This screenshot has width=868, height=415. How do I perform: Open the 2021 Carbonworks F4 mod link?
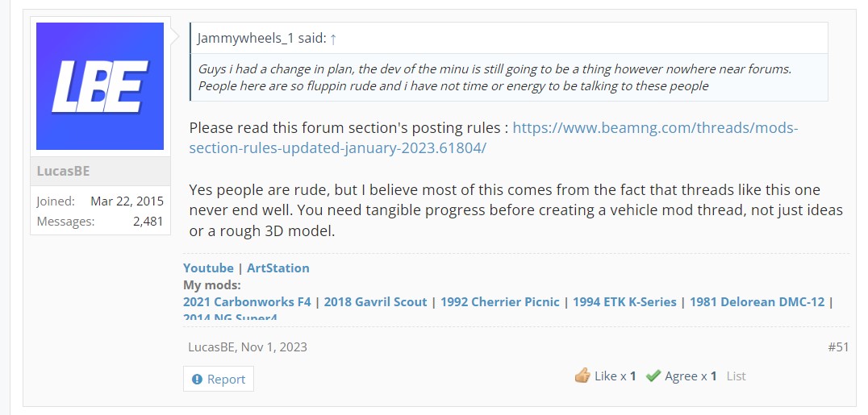(247, 302)
